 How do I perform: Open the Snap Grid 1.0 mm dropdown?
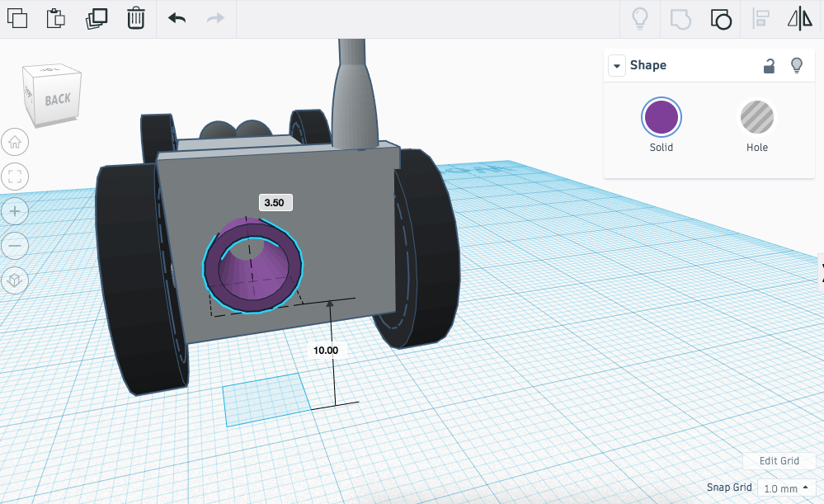(786, 488)
